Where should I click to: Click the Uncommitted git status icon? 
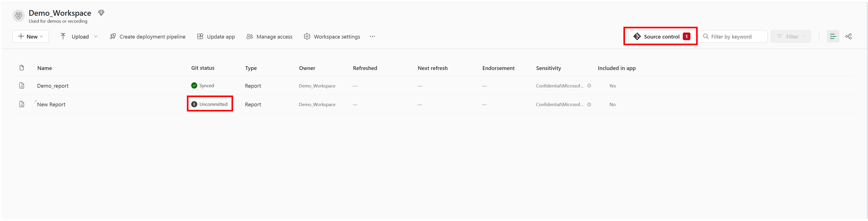coord(194,104)
